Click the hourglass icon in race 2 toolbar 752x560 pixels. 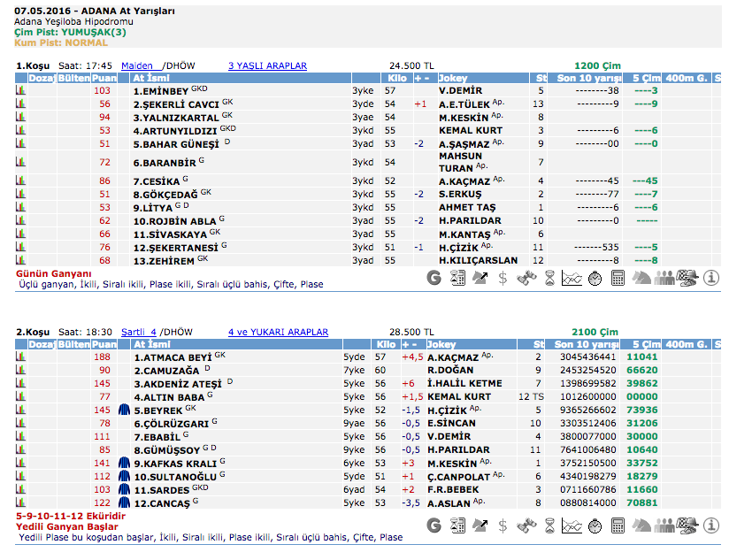point(549,525)
